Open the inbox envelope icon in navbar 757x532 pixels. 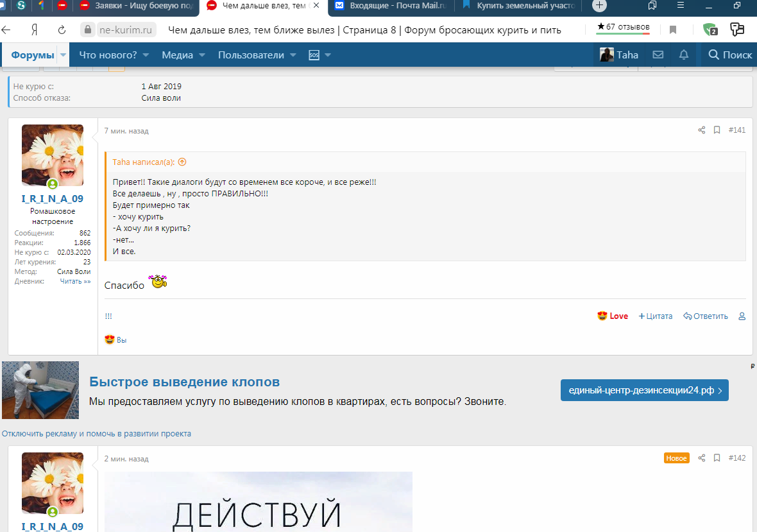click(x=658, y=55)
